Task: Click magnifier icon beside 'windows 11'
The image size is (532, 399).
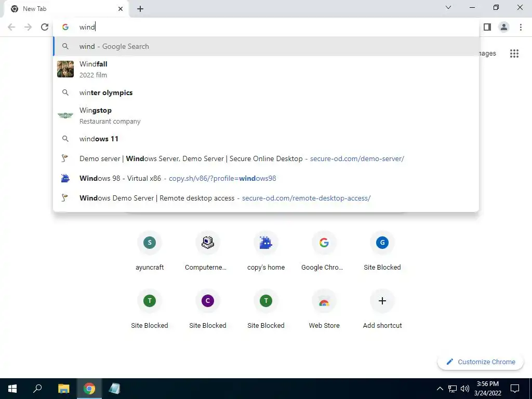Action: click(65, 139)
